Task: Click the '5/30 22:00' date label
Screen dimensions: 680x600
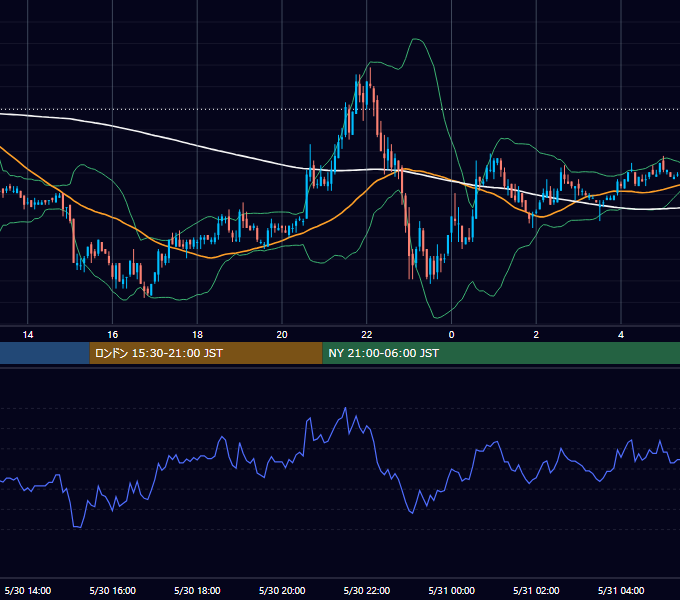Action: pos(367,590)
